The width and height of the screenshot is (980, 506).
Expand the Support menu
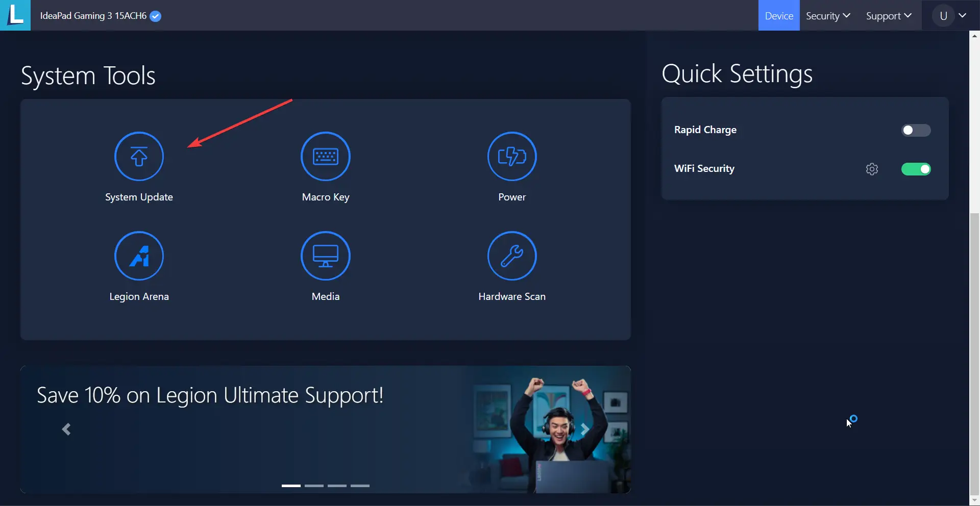click(x=889, y=16)
